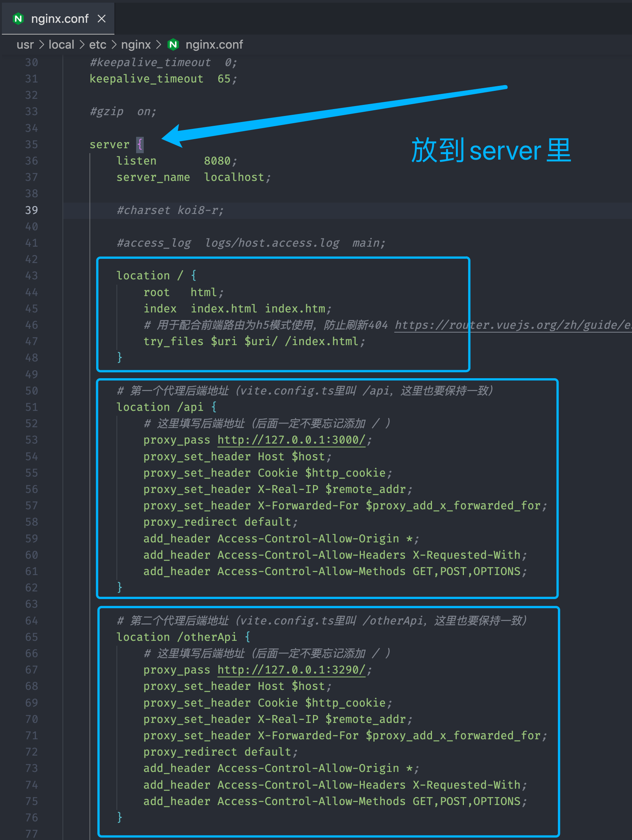
Task: Click closing brace on line 48
Action: tap(120, 358)
